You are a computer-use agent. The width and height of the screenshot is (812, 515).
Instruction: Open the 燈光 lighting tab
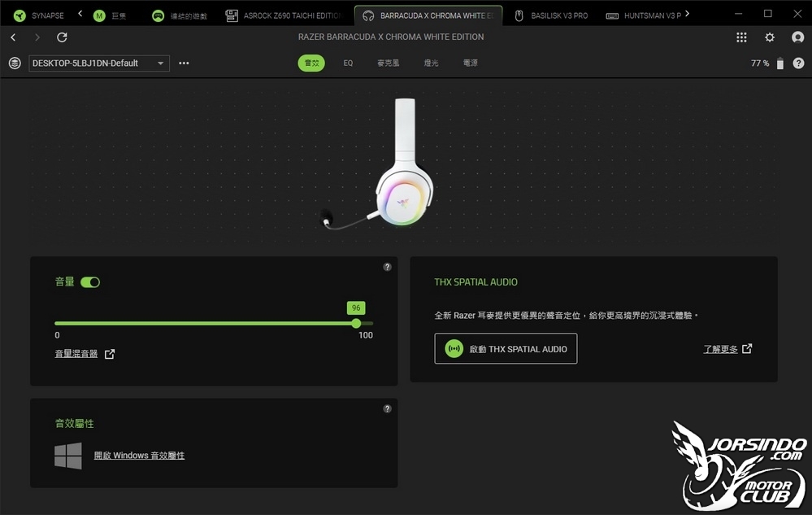coord(431,63)
